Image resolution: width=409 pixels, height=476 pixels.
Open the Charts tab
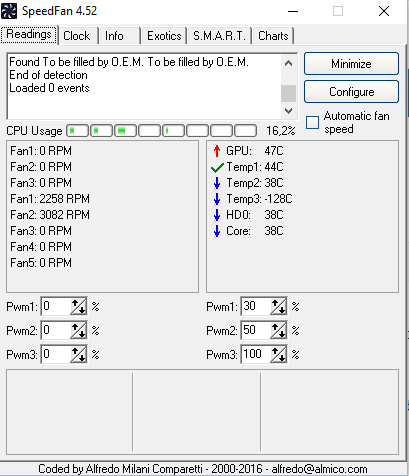pos(273,36)
